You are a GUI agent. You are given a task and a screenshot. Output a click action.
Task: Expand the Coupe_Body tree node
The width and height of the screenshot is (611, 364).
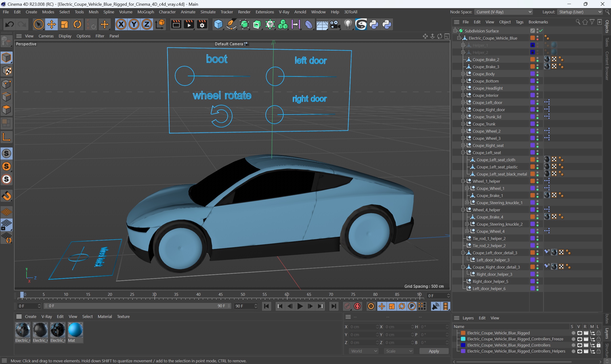click(463, 74)
